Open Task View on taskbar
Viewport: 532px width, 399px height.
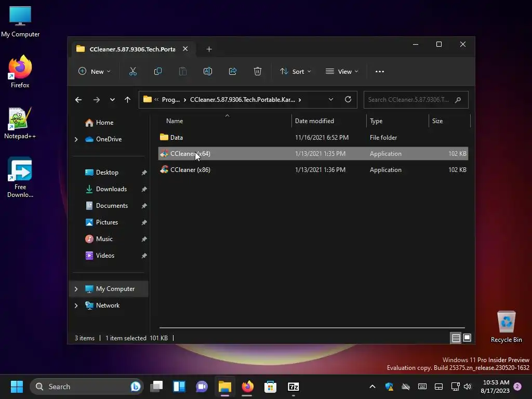point(157,387)
